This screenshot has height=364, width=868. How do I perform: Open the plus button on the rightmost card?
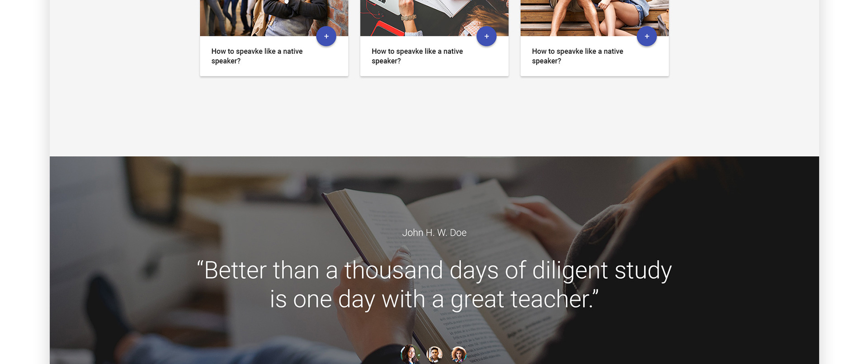646,36
